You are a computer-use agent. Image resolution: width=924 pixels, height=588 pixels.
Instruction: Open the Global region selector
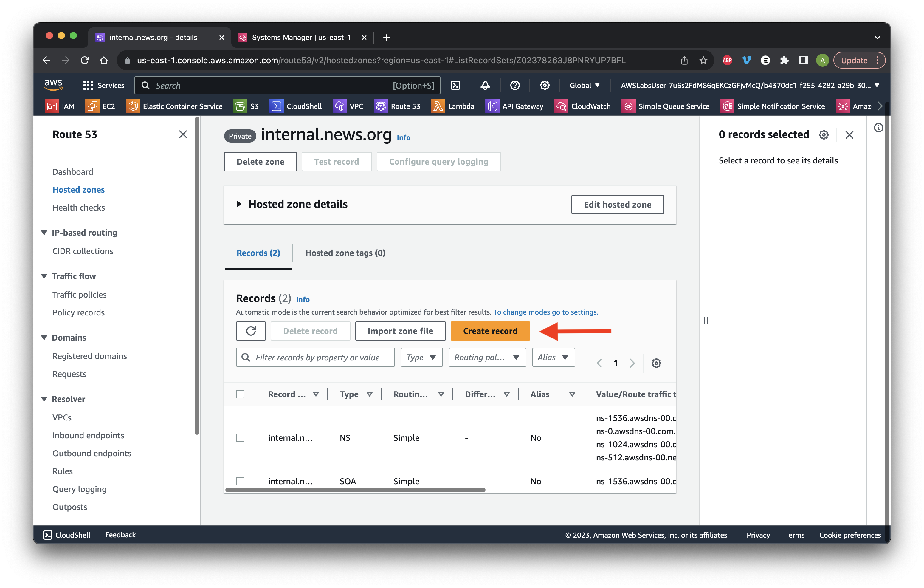tap(585, 85)
